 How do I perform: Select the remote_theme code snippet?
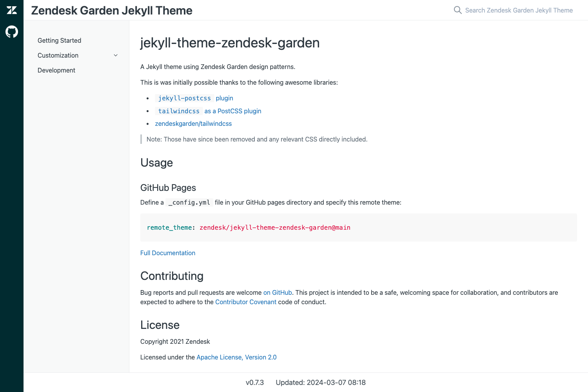click(249, 227)
